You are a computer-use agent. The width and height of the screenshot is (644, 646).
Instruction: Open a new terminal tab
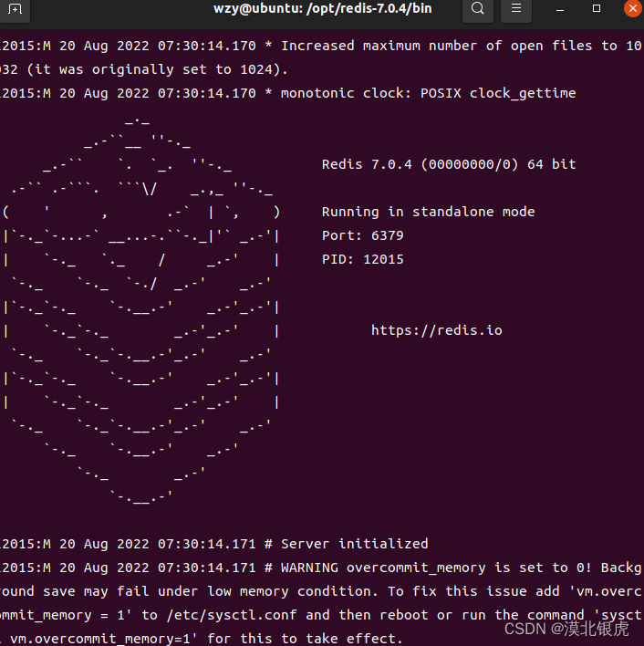coord(15,8)
